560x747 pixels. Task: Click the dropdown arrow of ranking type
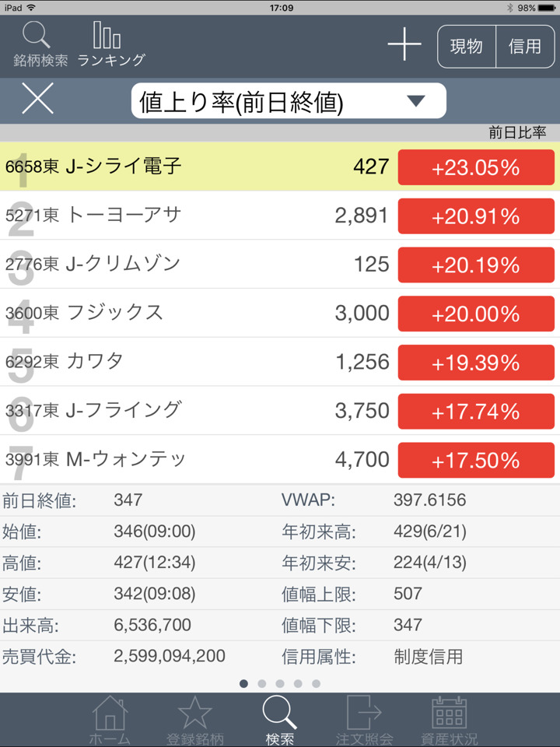416,101
